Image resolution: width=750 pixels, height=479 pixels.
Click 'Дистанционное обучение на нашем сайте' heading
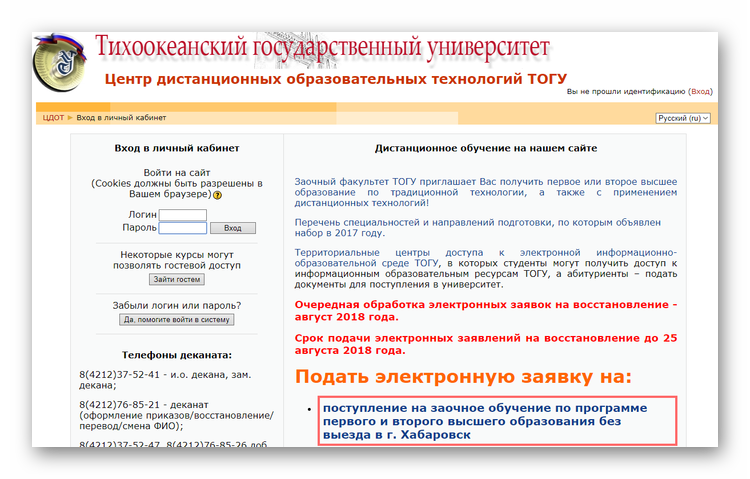pyautogui.click(x=486, y=148)
